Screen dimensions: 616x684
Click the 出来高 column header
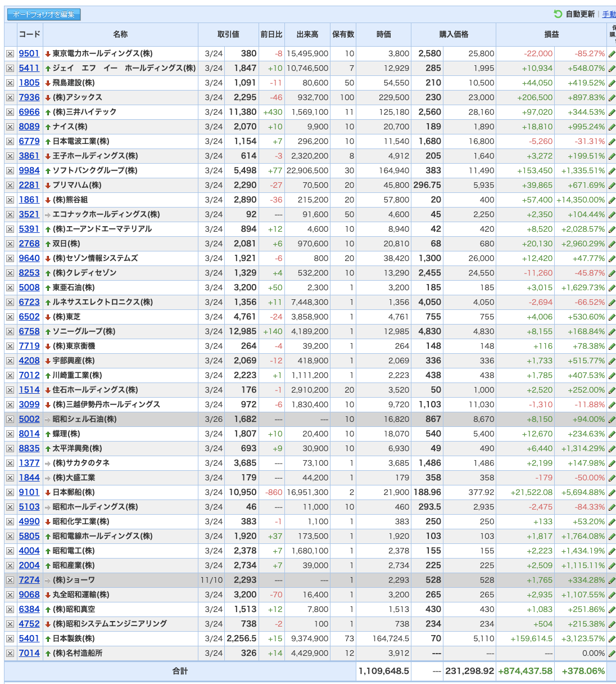[x=307, y=34]
